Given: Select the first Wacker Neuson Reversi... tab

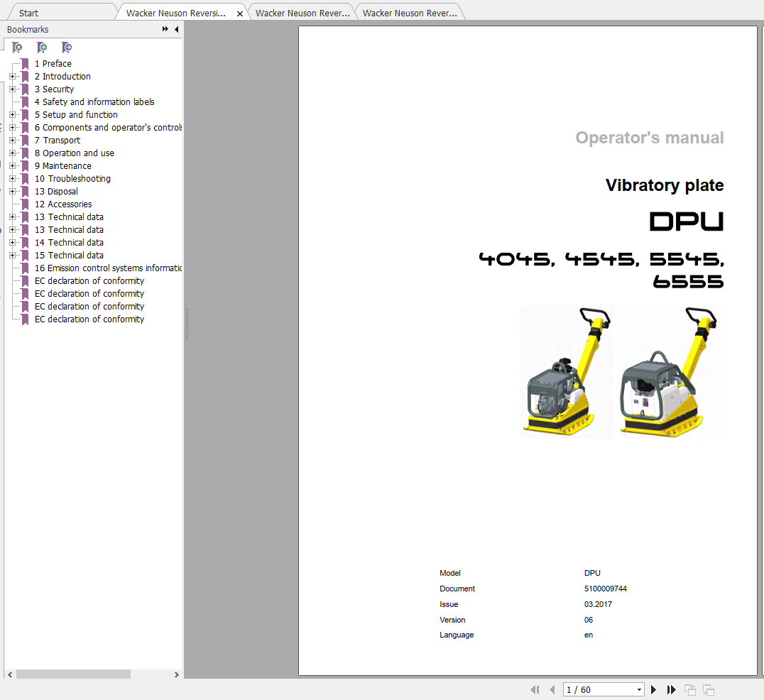Looking at the screenshot, I should (x=176, y=13).
